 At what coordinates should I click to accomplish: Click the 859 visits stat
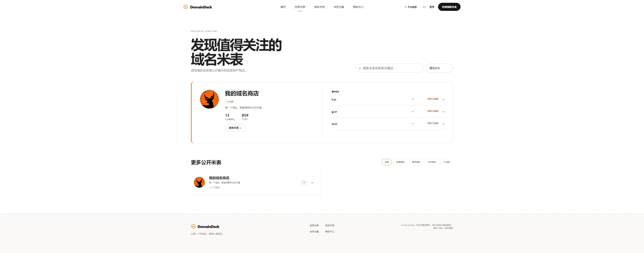245,117
